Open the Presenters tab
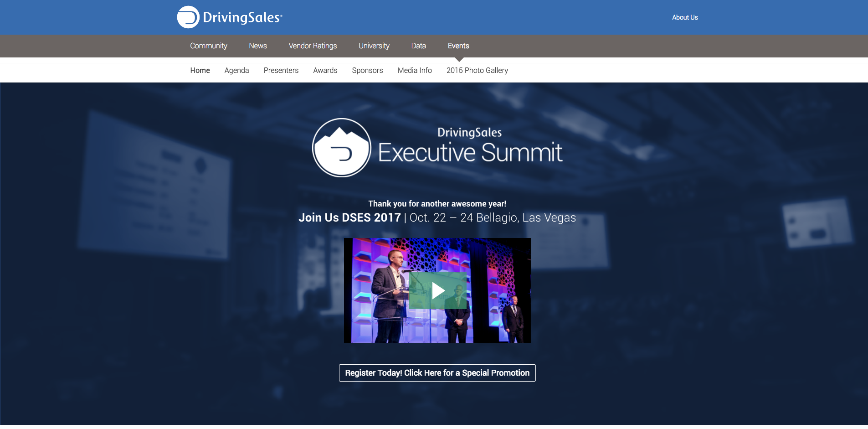 point(281,70)
